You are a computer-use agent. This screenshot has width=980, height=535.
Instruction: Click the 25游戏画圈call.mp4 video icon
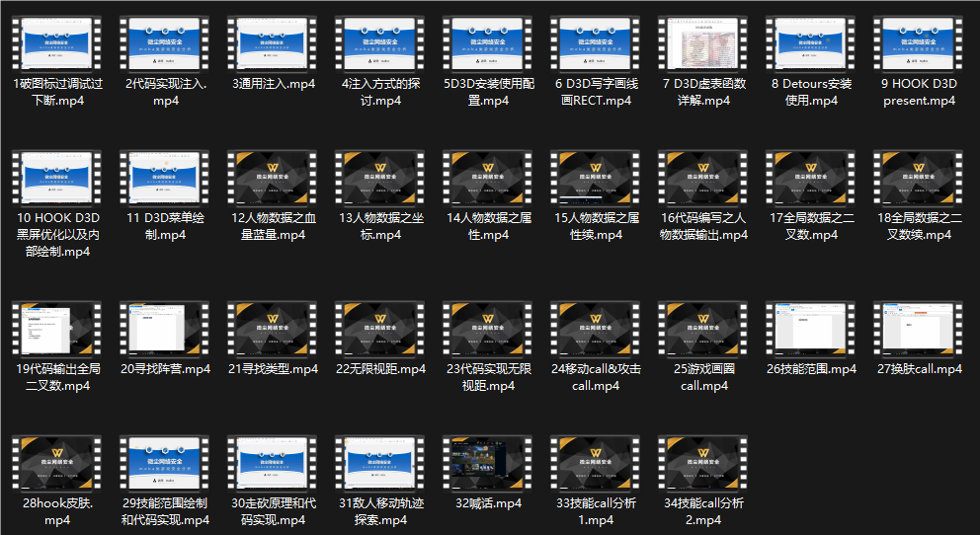[703, 329]
